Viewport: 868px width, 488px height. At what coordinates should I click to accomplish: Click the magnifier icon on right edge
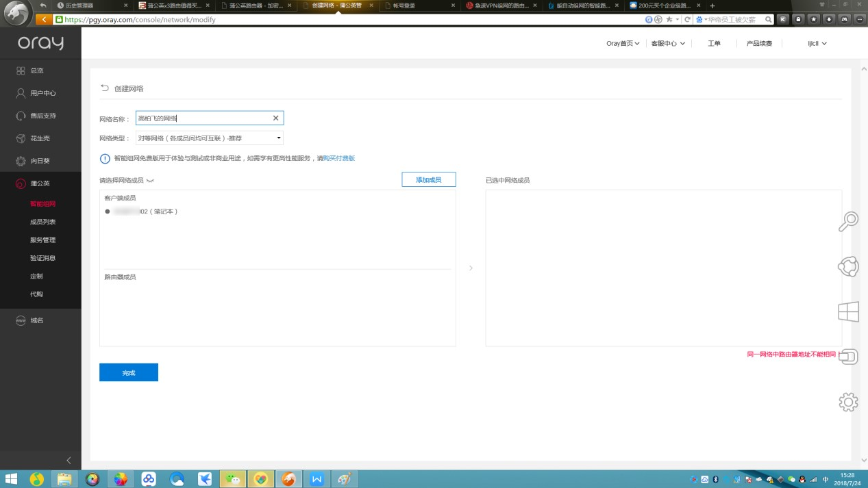pos(848,221)
